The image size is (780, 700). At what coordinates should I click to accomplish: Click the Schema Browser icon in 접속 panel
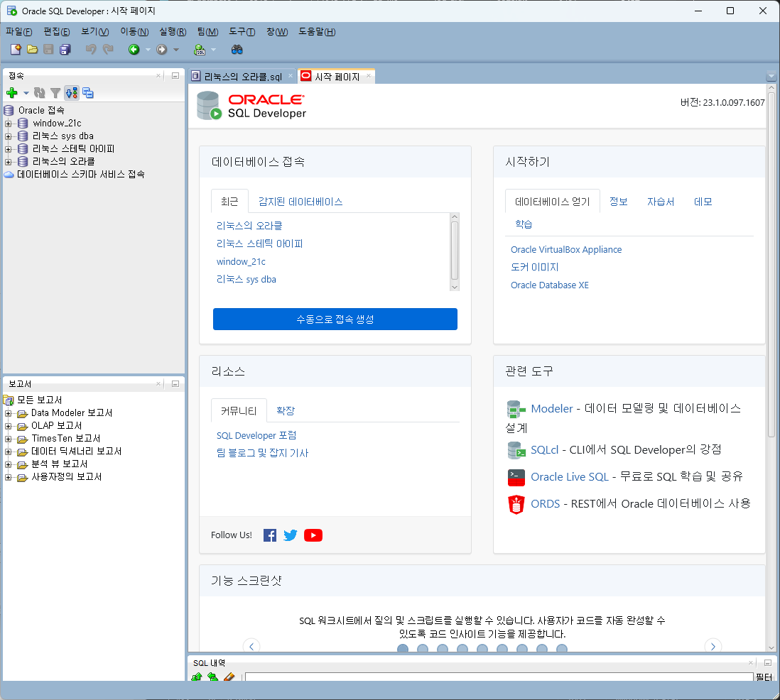[x=72, y=92]
